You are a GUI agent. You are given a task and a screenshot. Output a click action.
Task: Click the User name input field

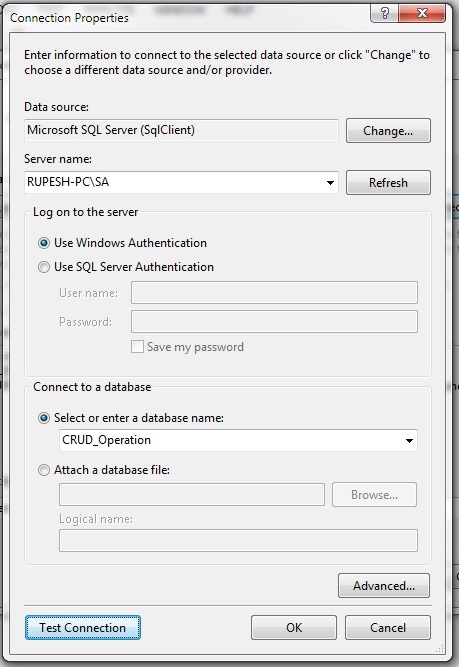tap(274, 293)
